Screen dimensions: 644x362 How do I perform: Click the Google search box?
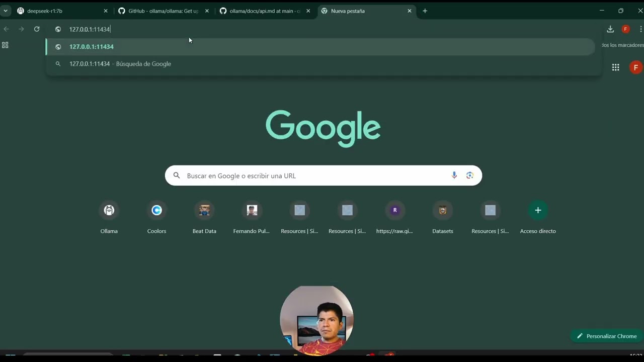click(x=324, y=175)
